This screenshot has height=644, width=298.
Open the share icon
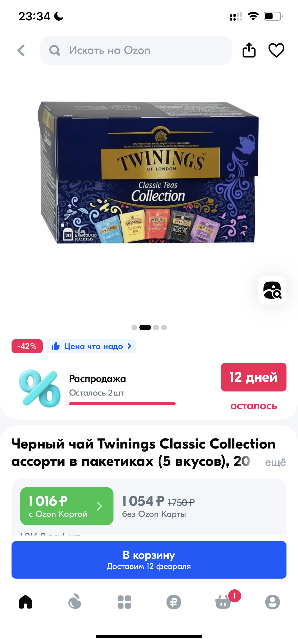click(249, 50)
